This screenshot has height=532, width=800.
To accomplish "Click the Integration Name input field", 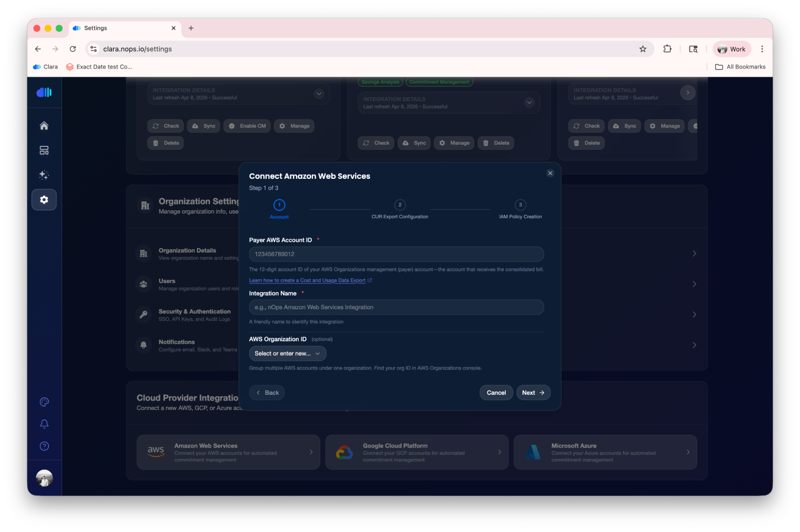I will point(396,307).
